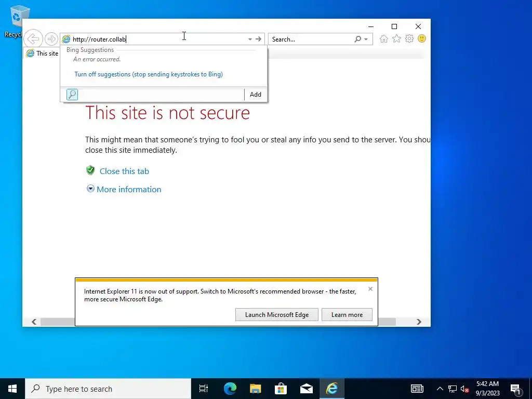This screenshot has height=399, width=532.
Task: Open the address bar autocomplete dropdown arrow
Action: pyautogui.click(x=250, y=39)
